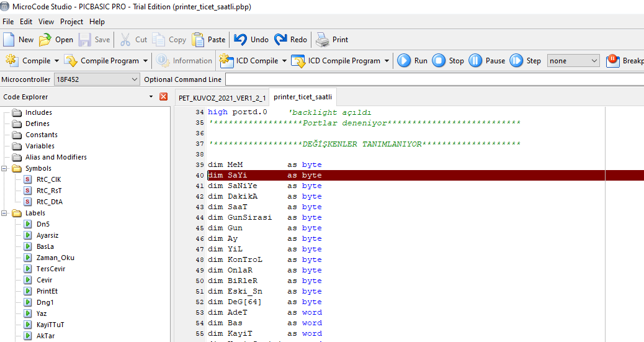Click the 'high portd.0' code line
The image size is (644, 342).
(290, 112)
